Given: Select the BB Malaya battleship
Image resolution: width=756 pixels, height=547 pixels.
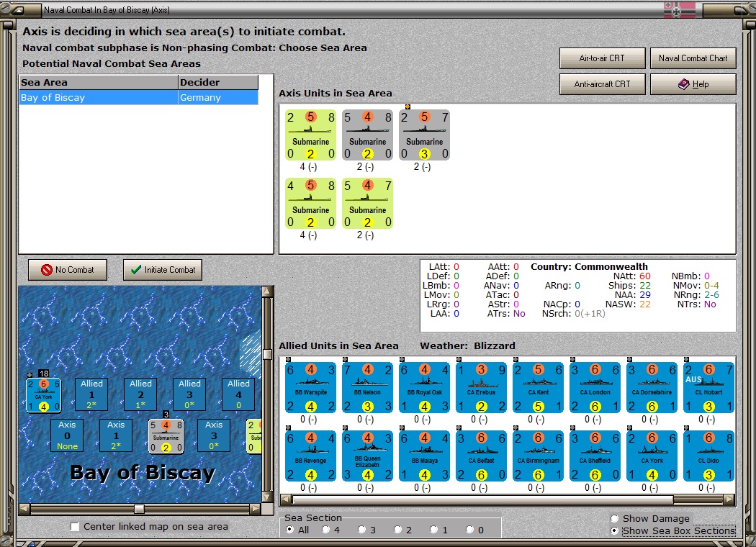Looking at the screenshot, I should (x=424, y=456).
